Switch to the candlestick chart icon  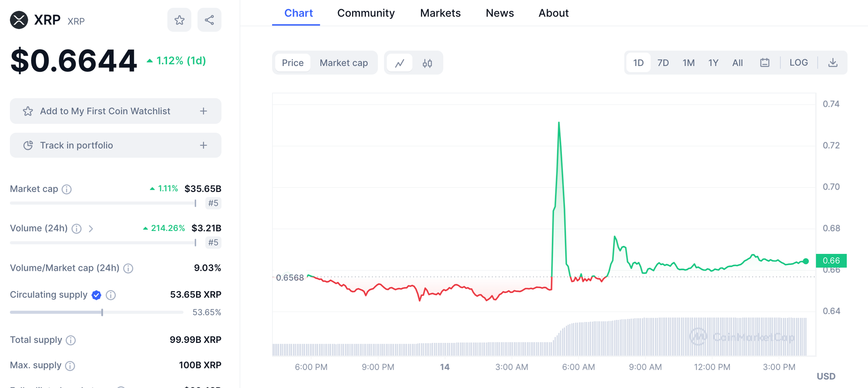point(427,63)
